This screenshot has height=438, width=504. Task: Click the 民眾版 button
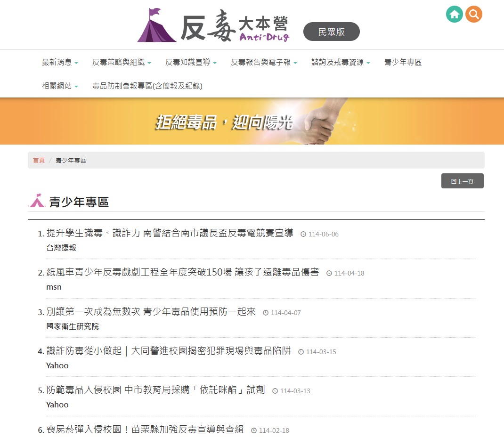click(x=331, y=32)
